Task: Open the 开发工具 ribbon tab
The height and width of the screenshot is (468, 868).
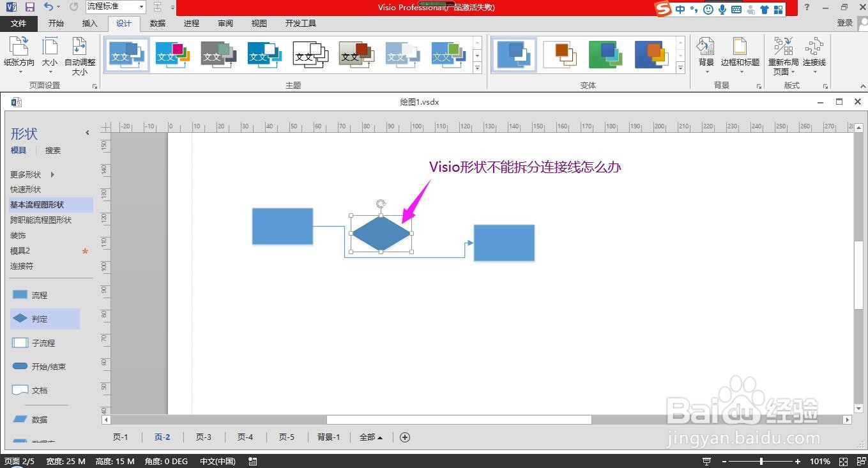Action: [301, 23]
